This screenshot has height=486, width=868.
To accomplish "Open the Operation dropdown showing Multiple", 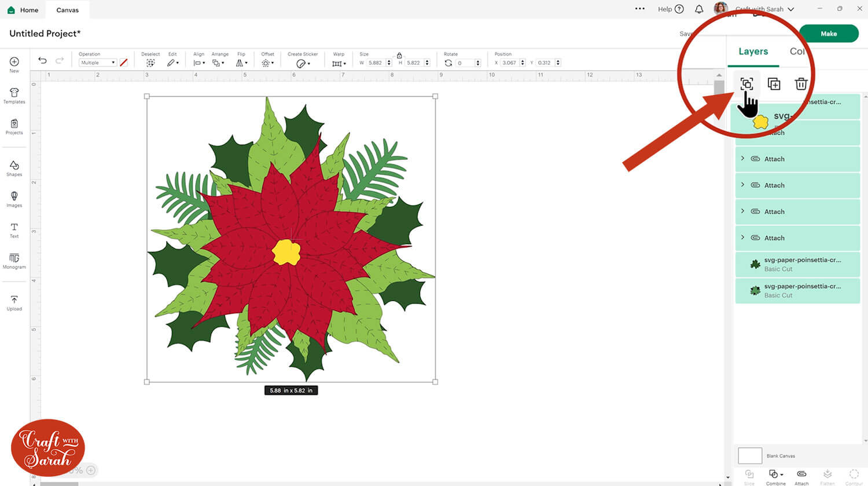I will 98,63.
